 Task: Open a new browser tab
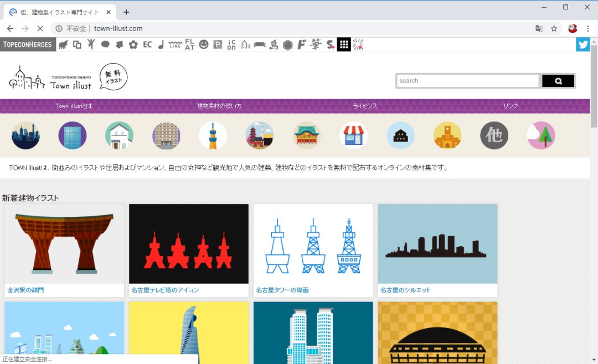coord(126,12)
